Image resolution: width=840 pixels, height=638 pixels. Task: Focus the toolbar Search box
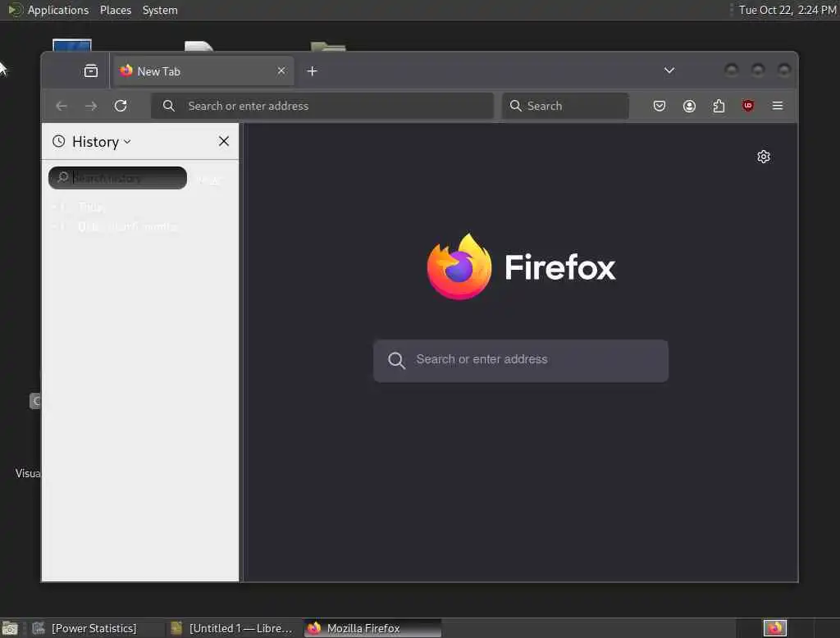[x=566, y=106]
